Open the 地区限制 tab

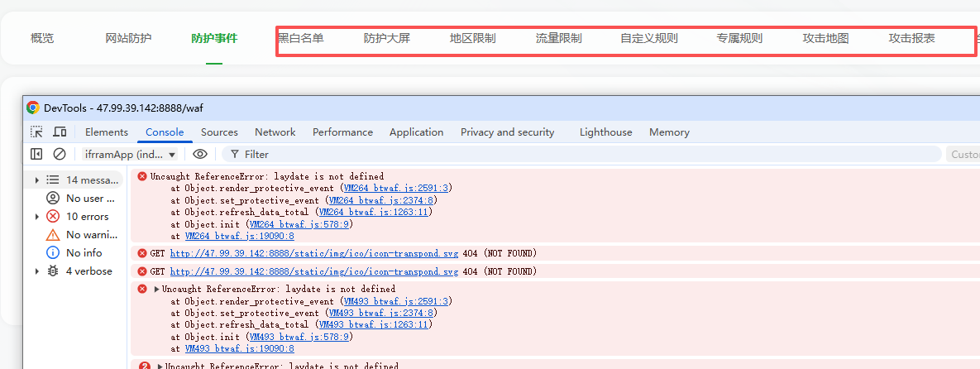pos(472,38)
